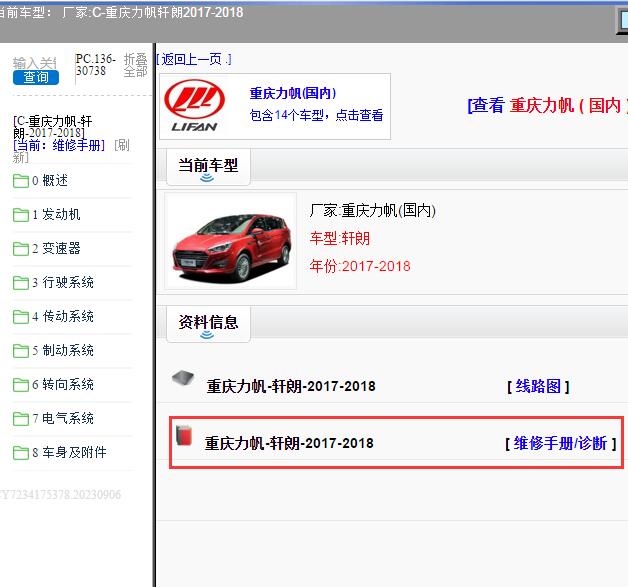This screenshot has height=587, width=628.
Task: Click the 车型:轩朗 text
Action: (x=340, y=239)
